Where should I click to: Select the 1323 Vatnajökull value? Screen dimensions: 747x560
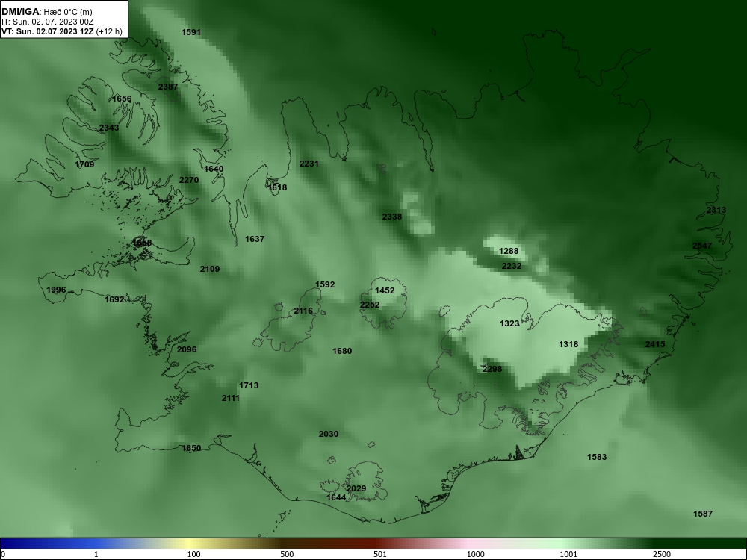click(509, 323)
